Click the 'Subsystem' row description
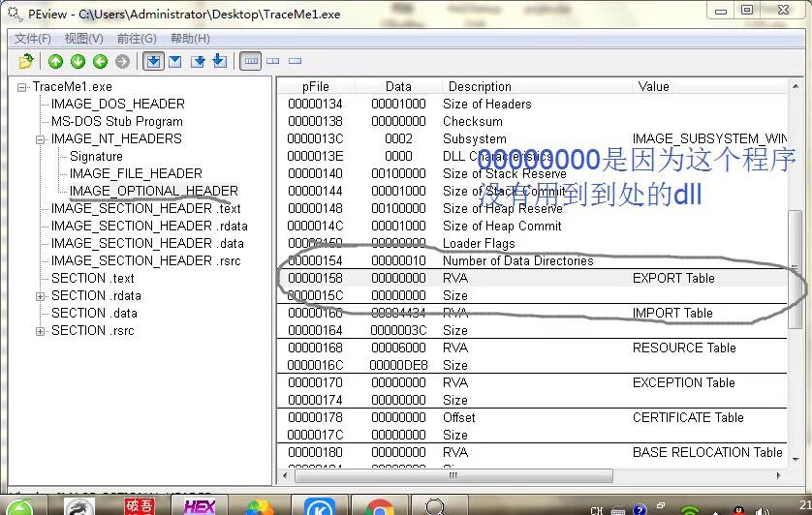The image size is (812, 515). (475, 139)
